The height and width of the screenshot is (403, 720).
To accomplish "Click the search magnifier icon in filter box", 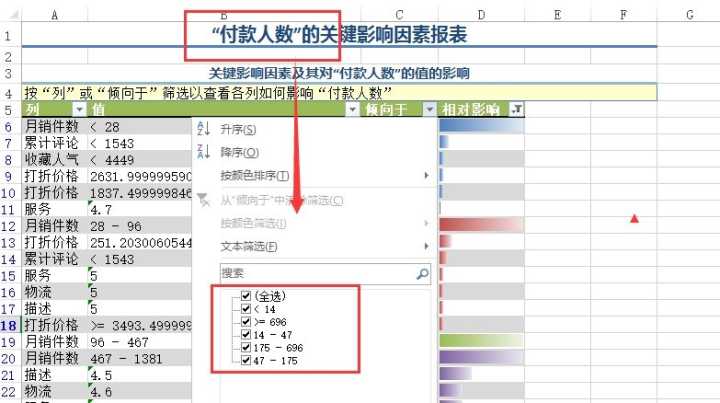I will click(422, 273).
